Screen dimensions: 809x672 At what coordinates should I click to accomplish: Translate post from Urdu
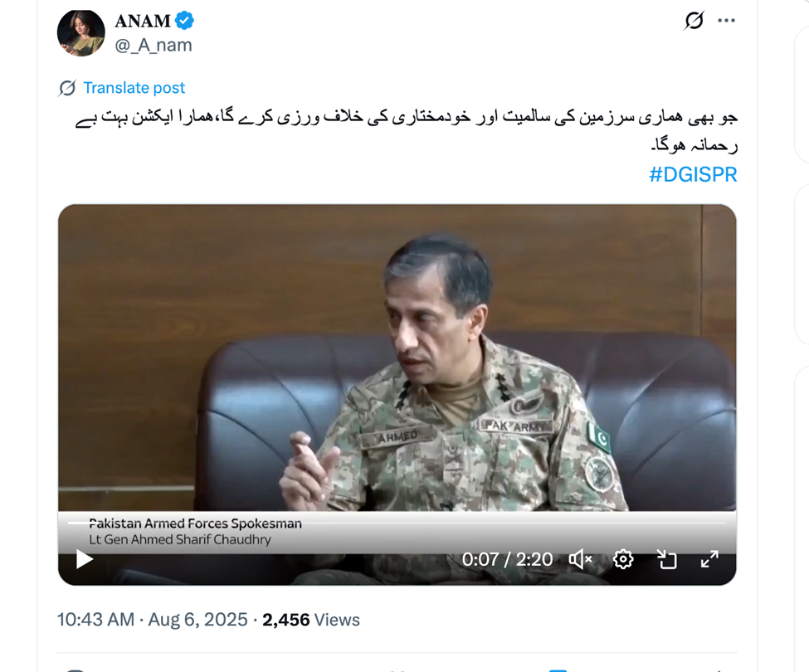point(134,88)
